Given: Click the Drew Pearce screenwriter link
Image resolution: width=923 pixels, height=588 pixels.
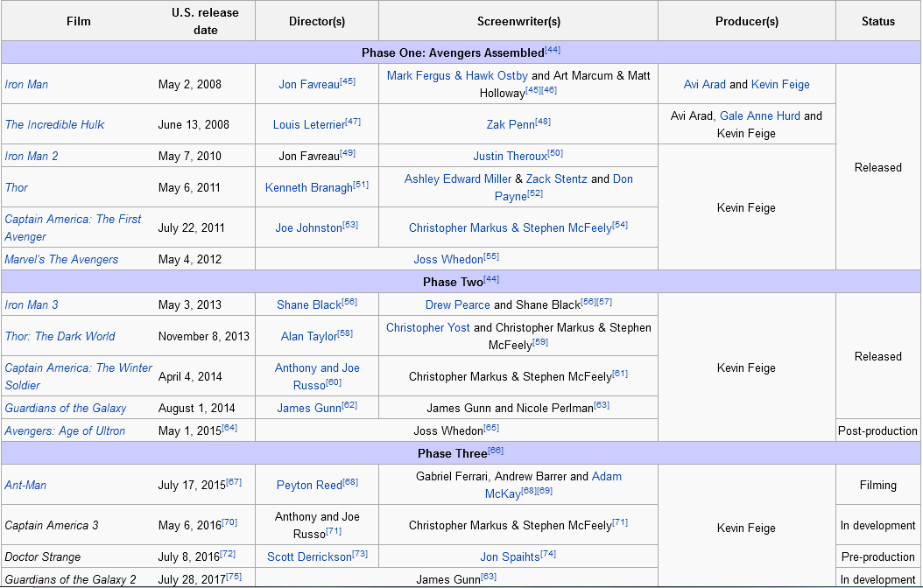Looking at the screenshot, I should point(457,304).
